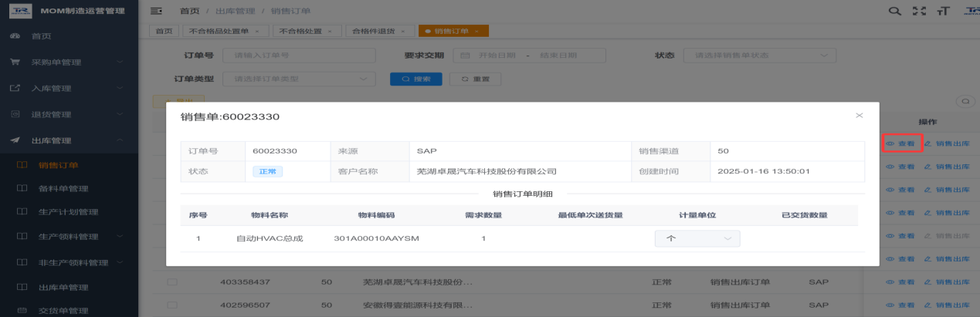
Task: Collapse the sidebar with the hamburger icon
Action: point(156,11)
